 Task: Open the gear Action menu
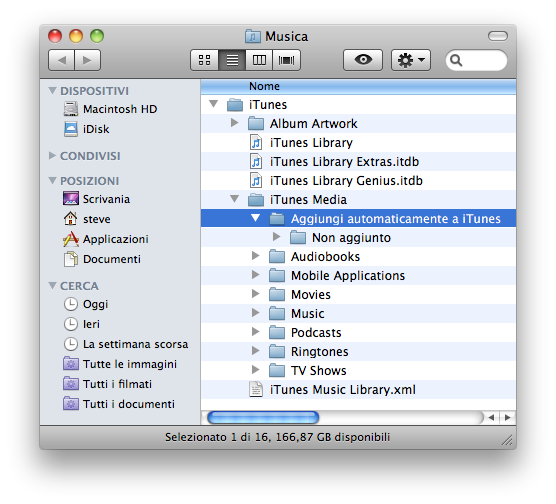point(411,60)
